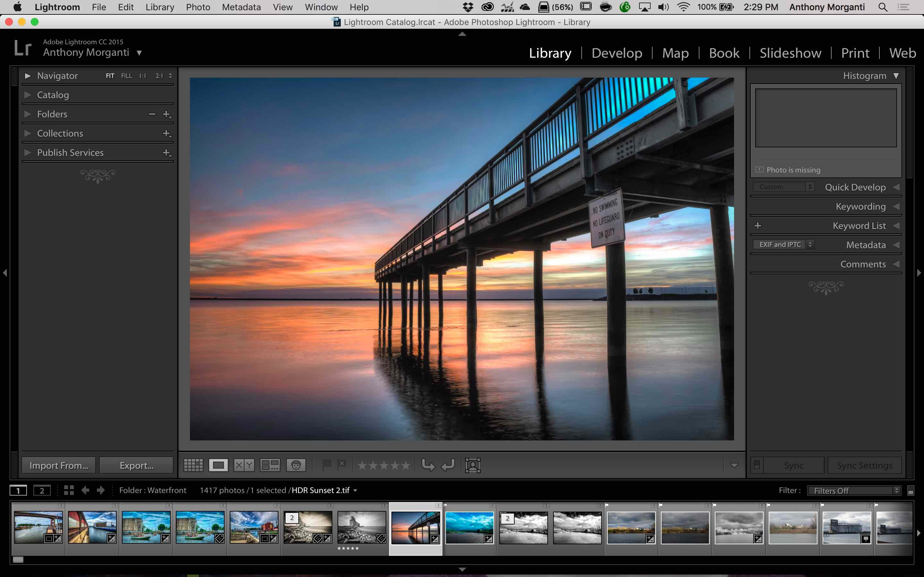Image resolution: width=924 pixels, height=577 pixels.
Task: Click the Export button
Action: pos(136,465)
